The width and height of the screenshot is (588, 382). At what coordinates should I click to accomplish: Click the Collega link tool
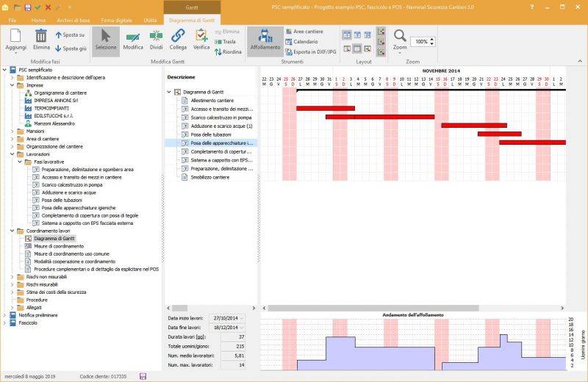point(178,37)
